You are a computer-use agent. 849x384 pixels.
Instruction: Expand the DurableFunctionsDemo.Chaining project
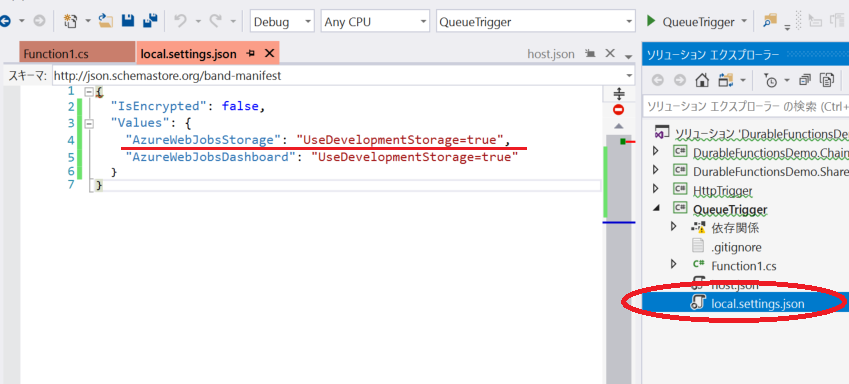pos(656,151)
